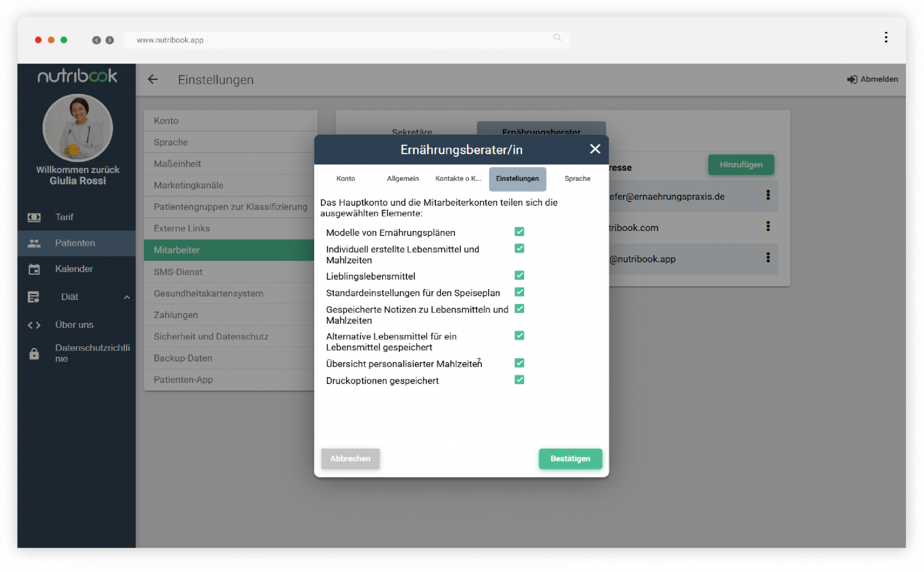Click the Abbrechen button
924x572 pixels.
click(350, 458)
